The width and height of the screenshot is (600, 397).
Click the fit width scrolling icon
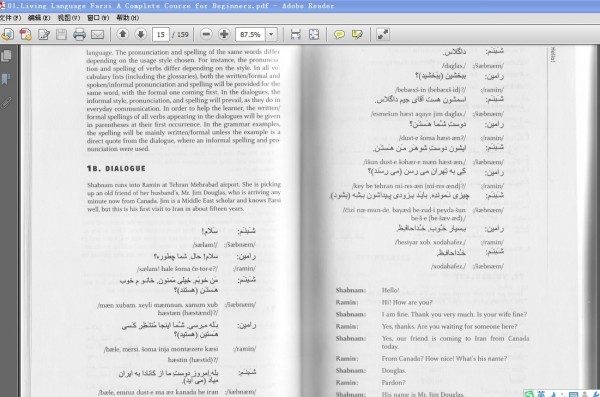click(x=295, y=34)
